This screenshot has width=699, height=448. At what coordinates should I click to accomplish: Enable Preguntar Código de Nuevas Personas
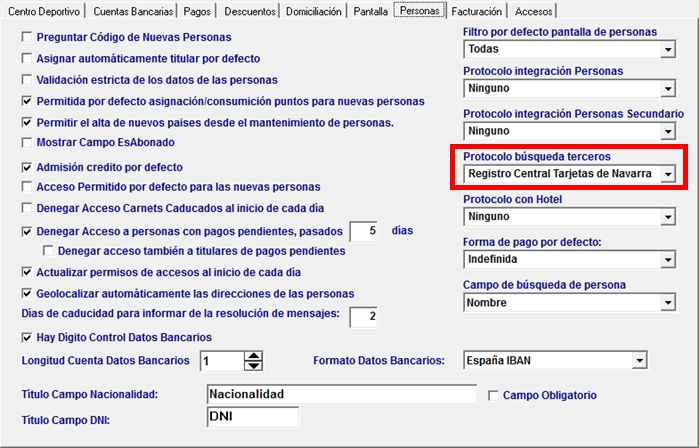click(27, 37)
